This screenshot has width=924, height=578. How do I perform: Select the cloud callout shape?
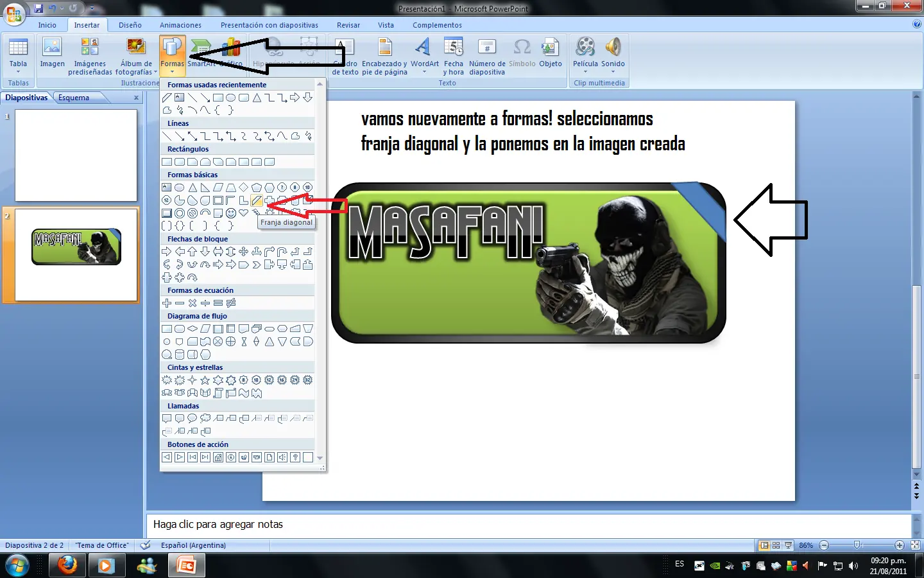(205, 419)
